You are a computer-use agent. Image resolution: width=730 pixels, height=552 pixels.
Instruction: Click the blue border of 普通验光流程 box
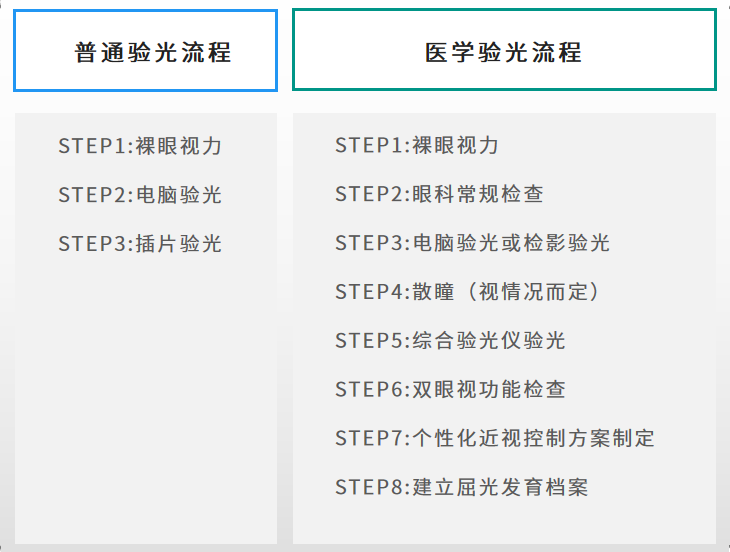pyautogui.click(x=146, y=11)
